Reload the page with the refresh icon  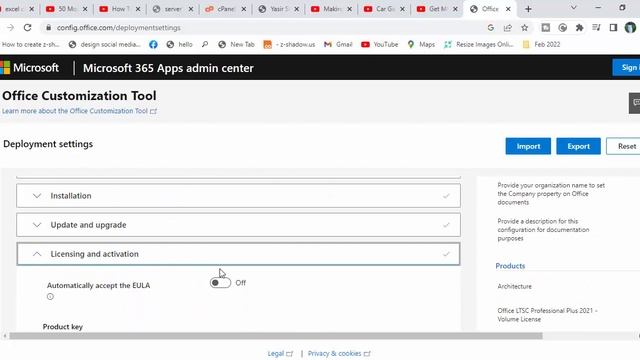pos(27,28)
